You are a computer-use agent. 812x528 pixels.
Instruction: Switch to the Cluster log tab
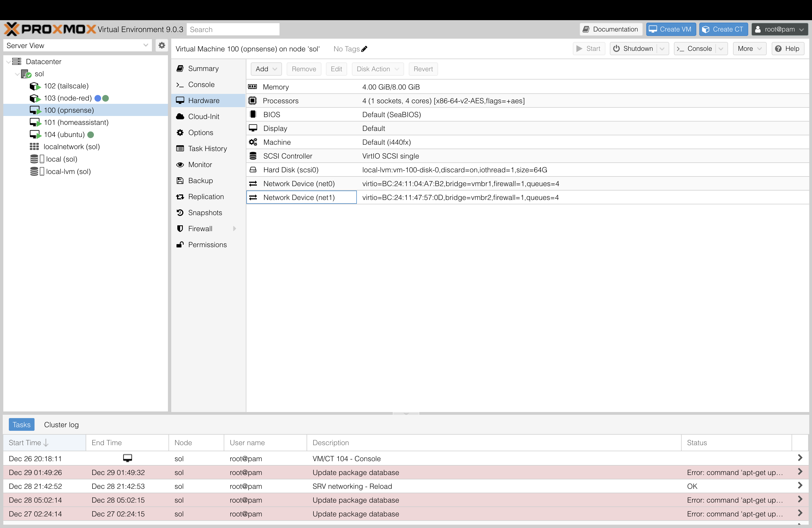click(x=61, y=425)
